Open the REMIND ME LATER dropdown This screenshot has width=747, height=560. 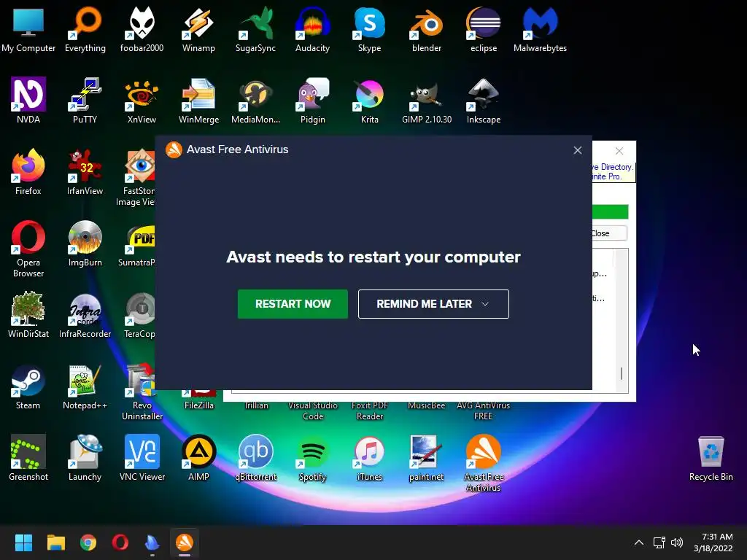pos(433,304)
